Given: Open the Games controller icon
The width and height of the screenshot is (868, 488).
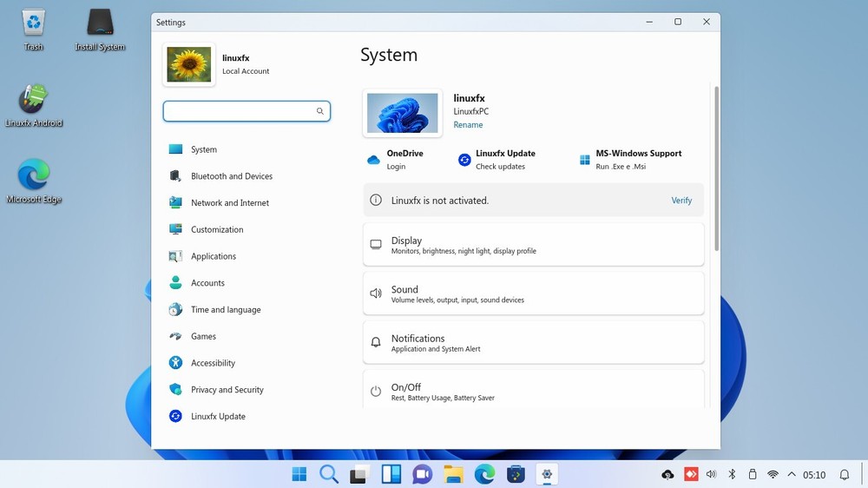Looking at the screenshot, I should [x=175, y=336].
